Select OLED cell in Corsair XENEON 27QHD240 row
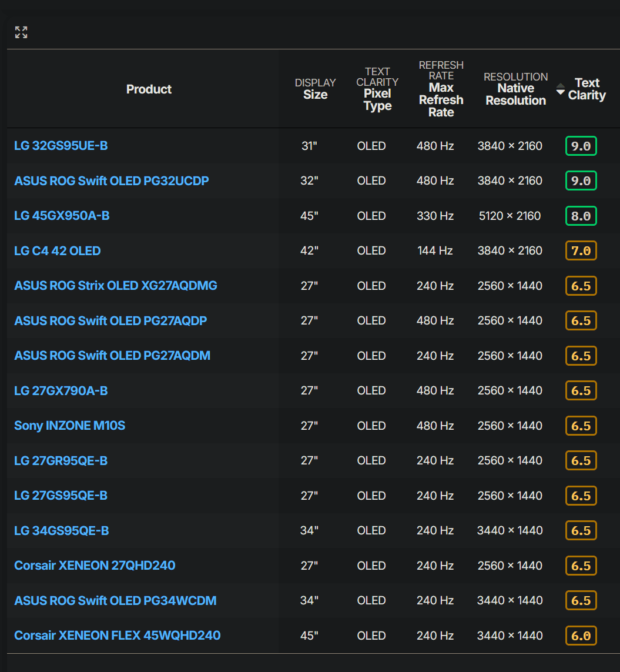 (x=371, y=565)
